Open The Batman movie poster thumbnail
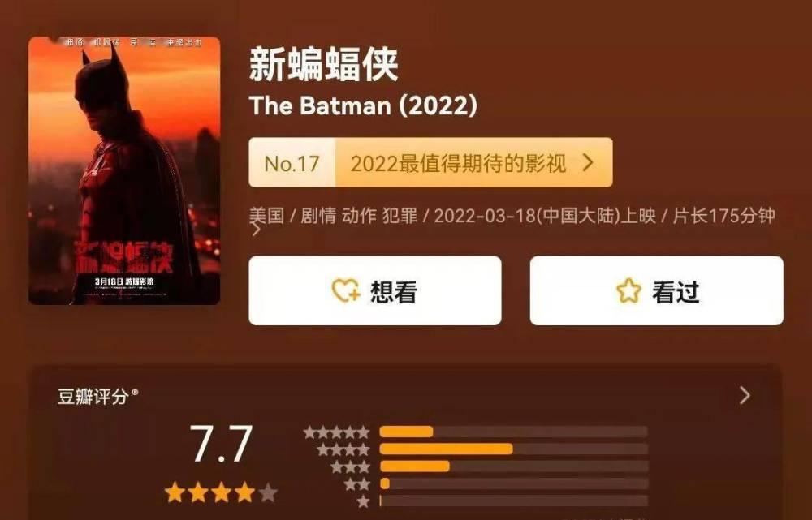Screen dimensions: 812x520 (124, 170)
